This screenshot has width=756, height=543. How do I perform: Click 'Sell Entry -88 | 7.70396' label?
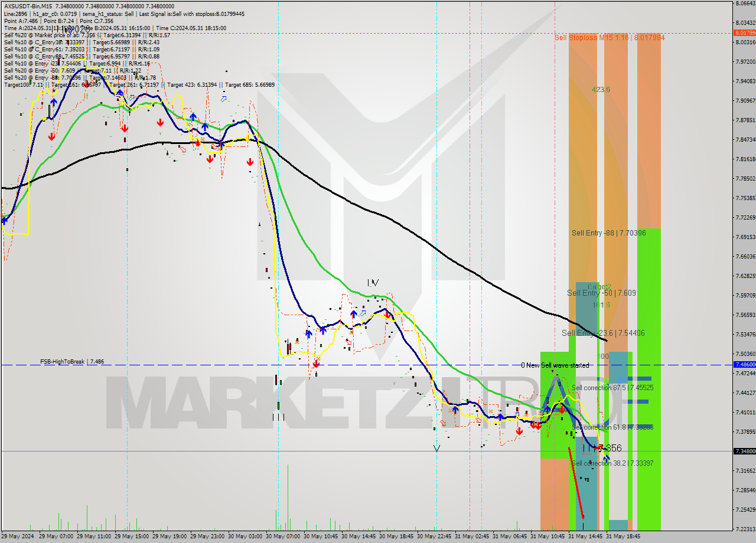[608, 233]
